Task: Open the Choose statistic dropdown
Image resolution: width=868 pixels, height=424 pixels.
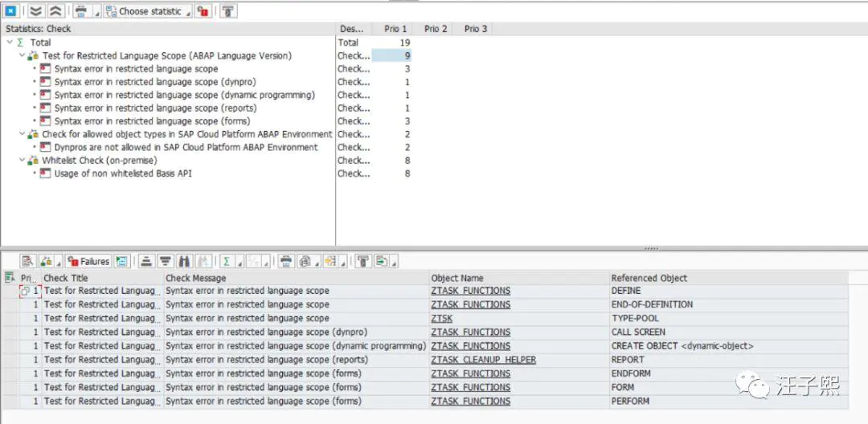Action: point(148,11)
